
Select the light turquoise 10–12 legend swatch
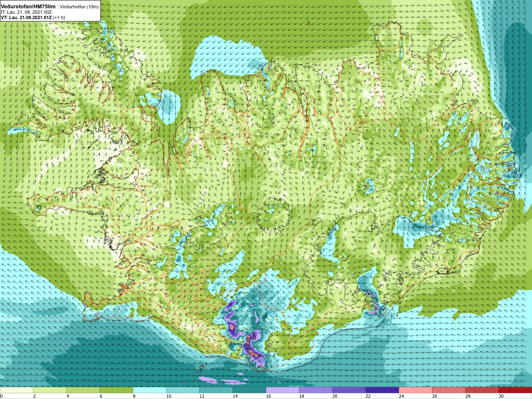coord(183,390)
